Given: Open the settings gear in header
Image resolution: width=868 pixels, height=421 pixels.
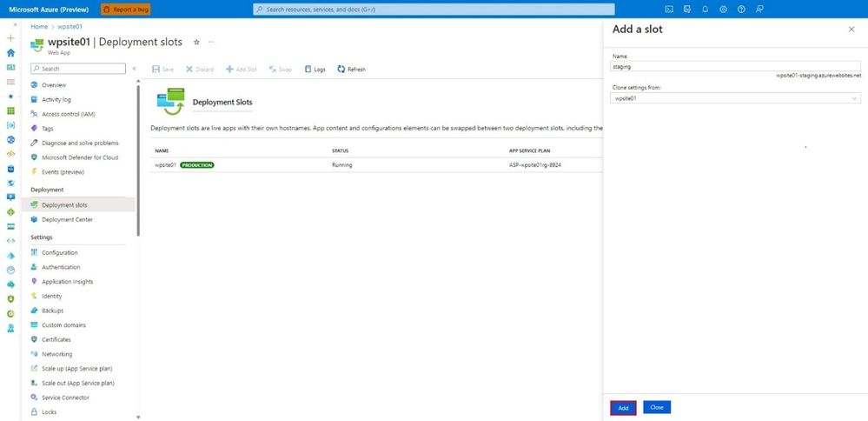Looking at the screenshot, I should tap(723, 9).
